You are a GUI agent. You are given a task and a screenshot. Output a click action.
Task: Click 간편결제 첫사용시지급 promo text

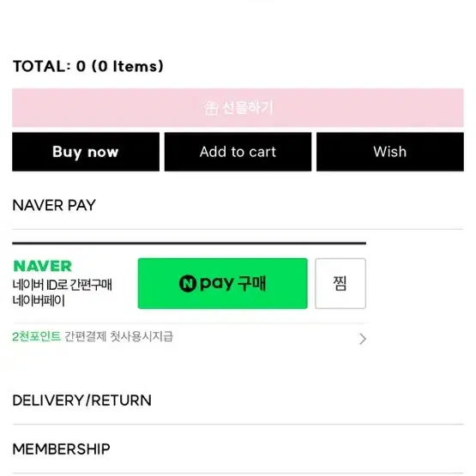coord(118,336)
